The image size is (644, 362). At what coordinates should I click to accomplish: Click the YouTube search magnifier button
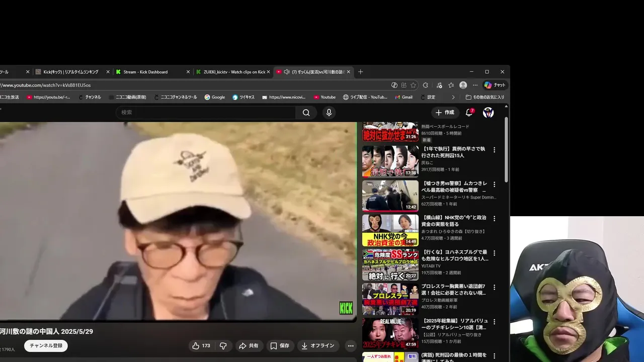click(x=306, y=113)
